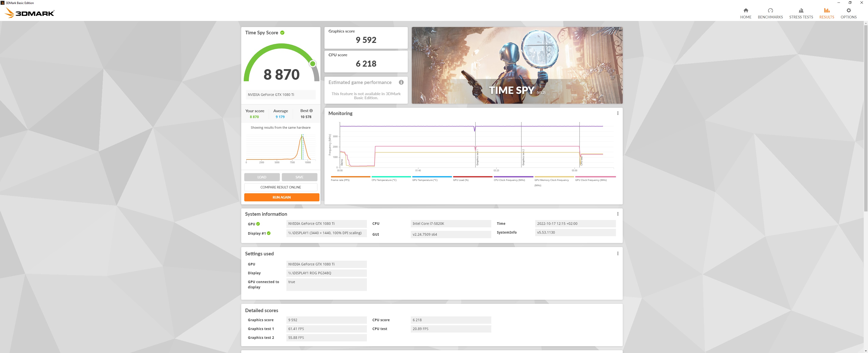This screenshot has height=353, width=868.
Task: Open Settings used three-dot menu
Action: [618, 253]
